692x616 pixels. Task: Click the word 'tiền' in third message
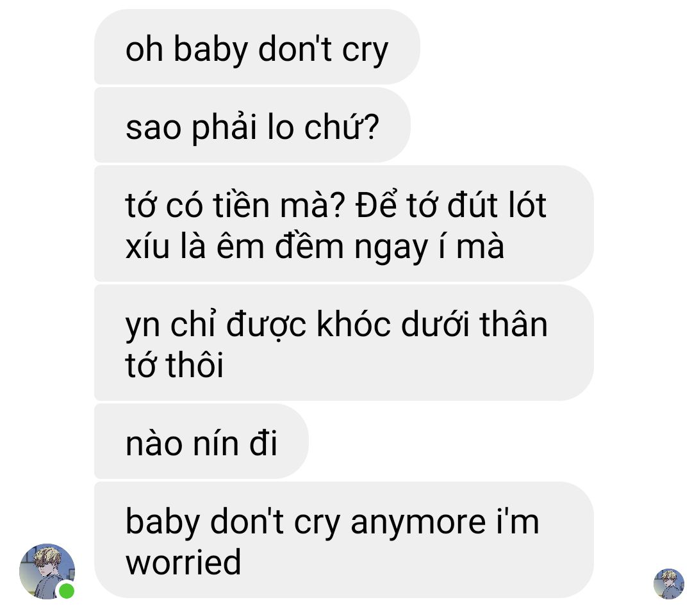(x=241, y=205)
